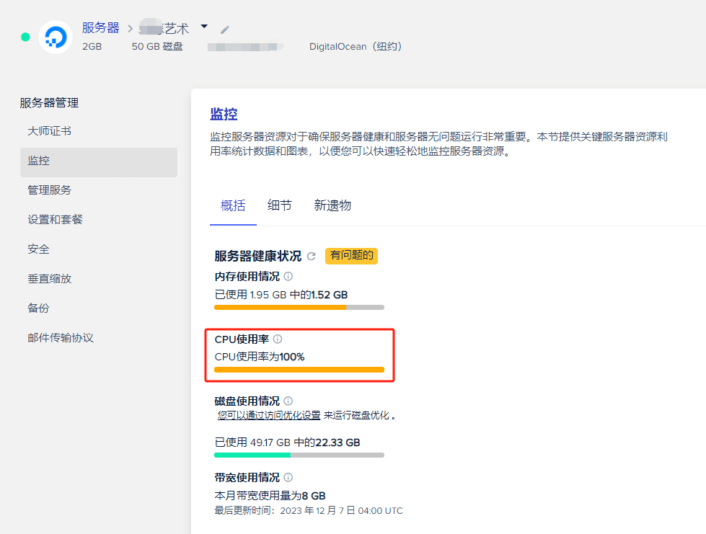Click the DigitalOcean server logo icon
This screenshot has height=534, width=706.
point(55,37)
